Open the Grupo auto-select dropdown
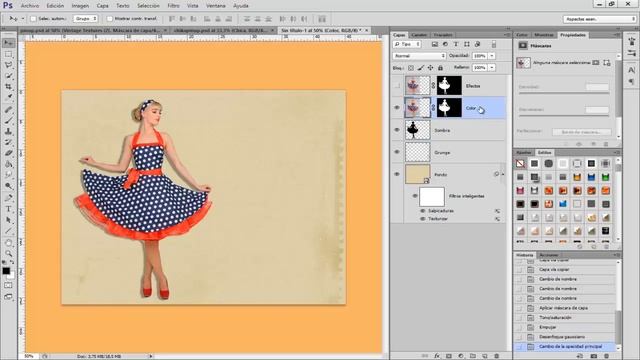Screen dimensions: 640x360 tap(85, 19)
